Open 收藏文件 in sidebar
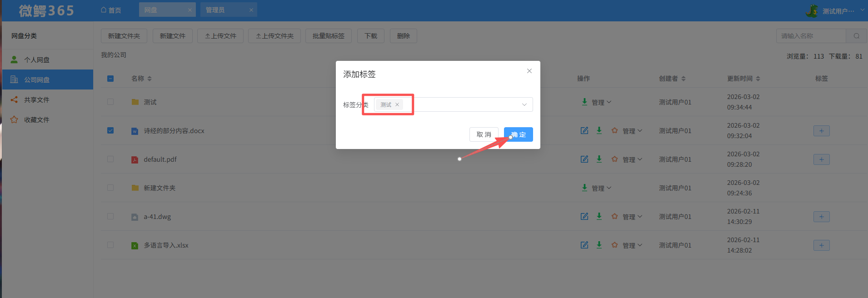The image size is (868, 298). click(48, 119)
